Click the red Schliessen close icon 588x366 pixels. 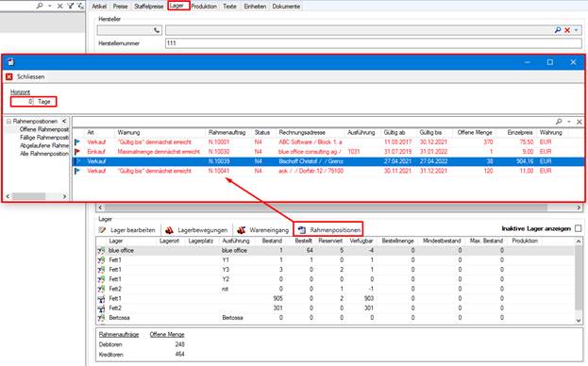(9, 76)
